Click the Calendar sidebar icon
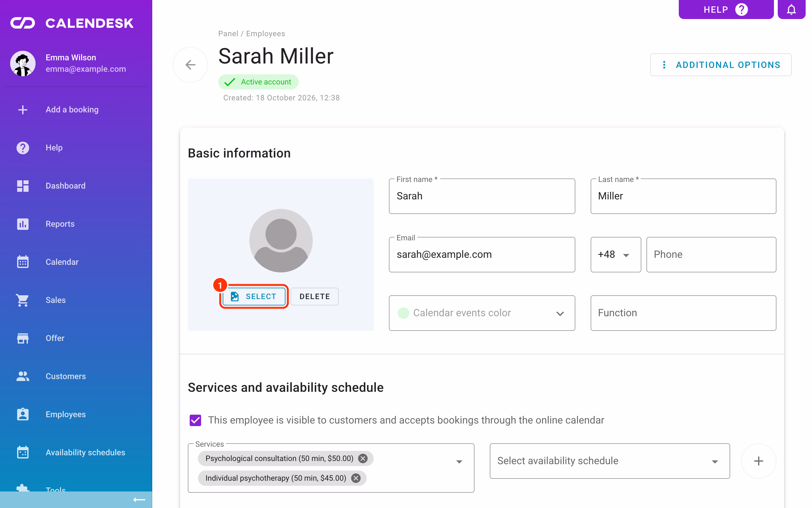812x508 pixels. click(x=23, y=262)
